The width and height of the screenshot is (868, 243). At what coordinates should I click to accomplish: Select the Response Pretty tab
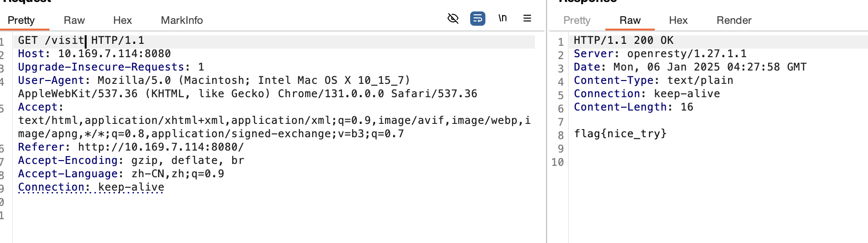pos(577,20)
